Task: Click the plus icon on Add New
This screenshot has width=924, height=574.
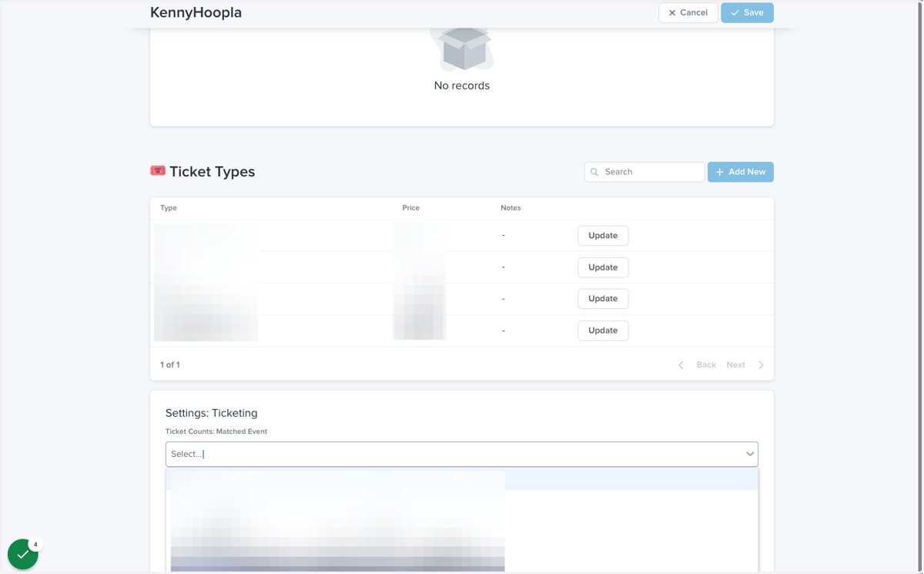Action: pyautogui.click(x=720, y=172)
